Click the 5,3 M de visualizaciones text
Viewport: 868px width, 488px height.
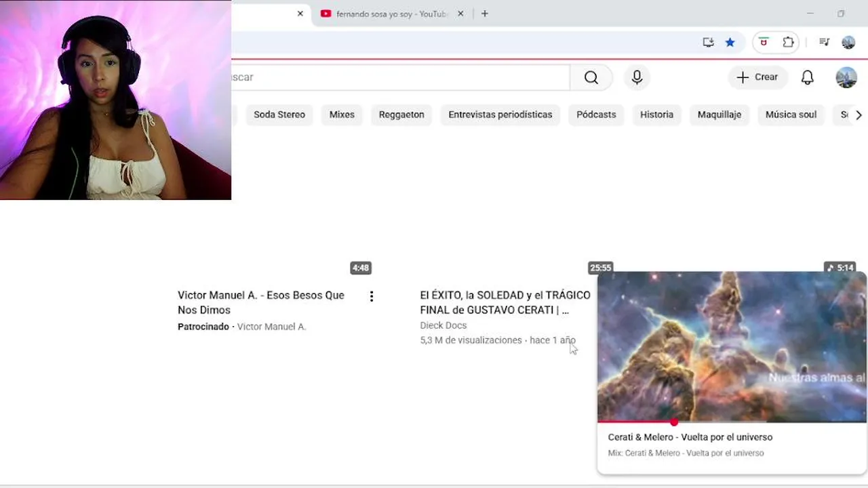coord(471,340)
